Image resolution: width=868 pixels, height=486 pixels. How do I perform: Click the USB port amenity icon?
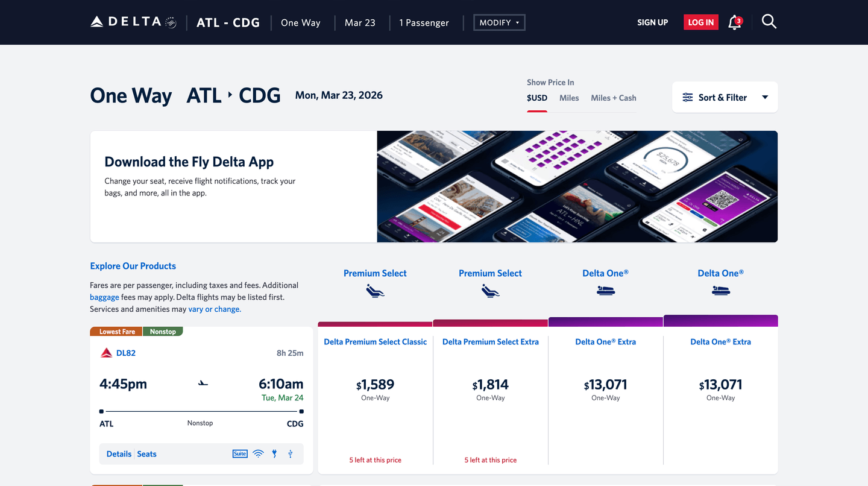click(291, 453)
